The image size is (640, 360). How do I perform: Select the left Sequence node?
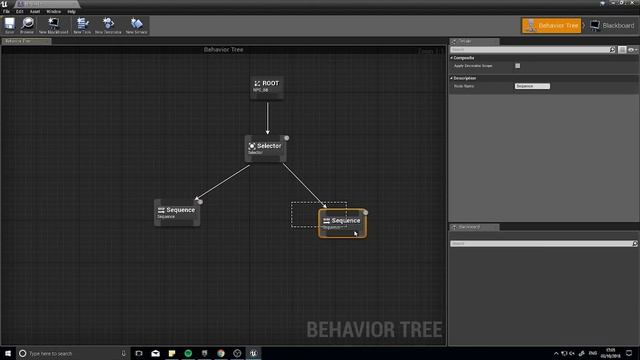coord(177,213)
